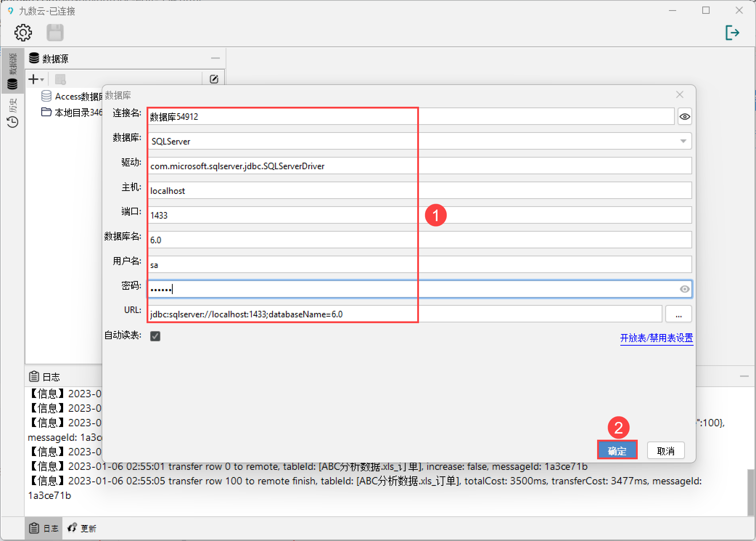Viewport: 756px width, 541px height.
Task: Open the add data source plus dropdown
Action: tap(36, 79)
